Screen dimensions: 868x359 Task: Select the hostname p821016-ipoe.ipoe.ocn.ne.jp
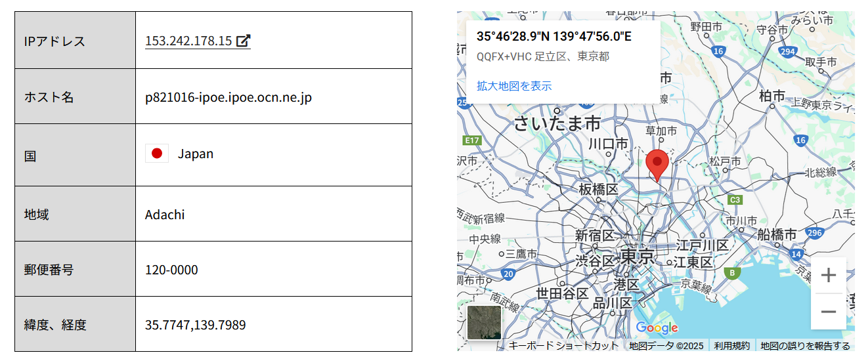[228, 98]
